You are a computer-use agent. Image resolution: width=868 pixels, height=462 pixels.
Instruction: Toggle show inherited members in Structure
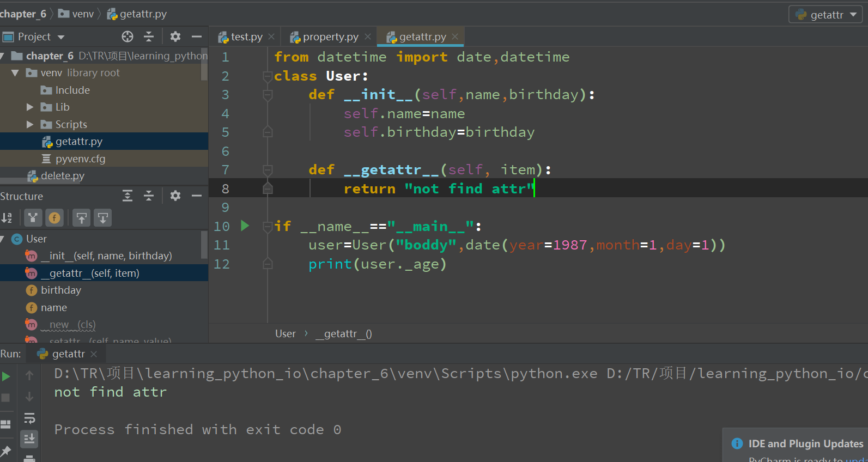pyautogui.click(x=33, y=218)
